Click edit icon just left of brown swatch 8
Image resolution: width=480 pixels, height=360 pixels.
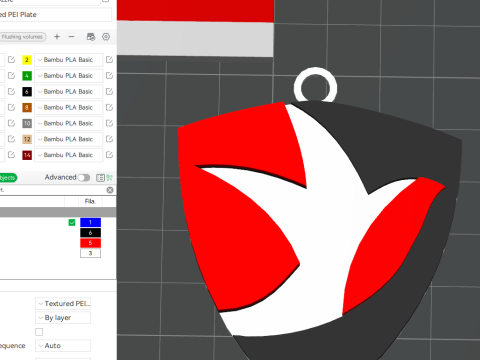[11, 107]
